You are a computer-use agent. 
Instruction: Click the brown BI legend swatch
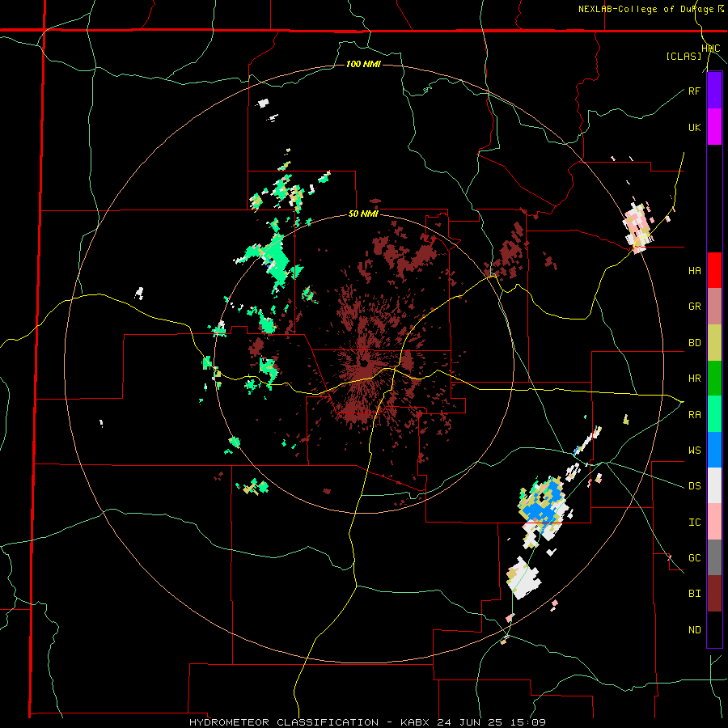point(714,594)
